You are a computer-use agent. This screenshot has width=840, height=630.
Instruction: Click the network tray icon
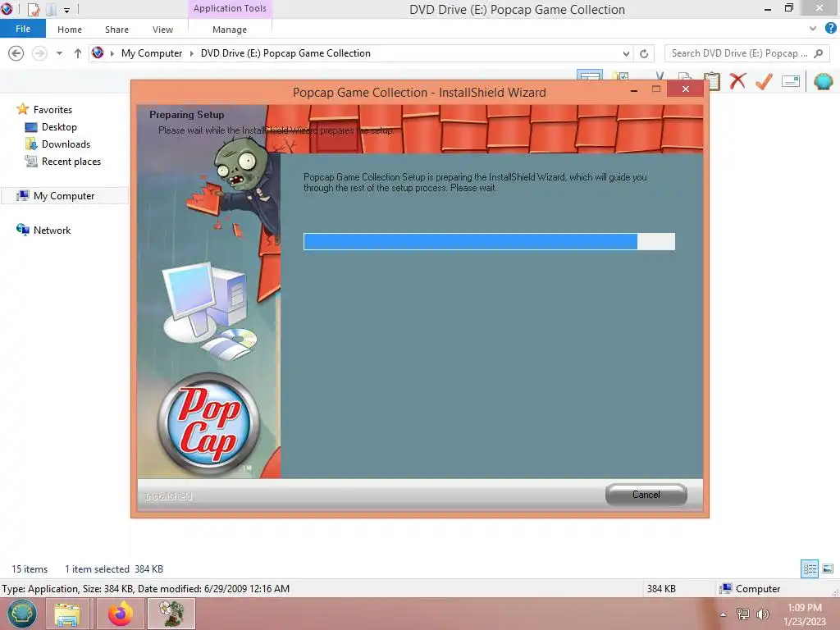[x=742, y=614]
